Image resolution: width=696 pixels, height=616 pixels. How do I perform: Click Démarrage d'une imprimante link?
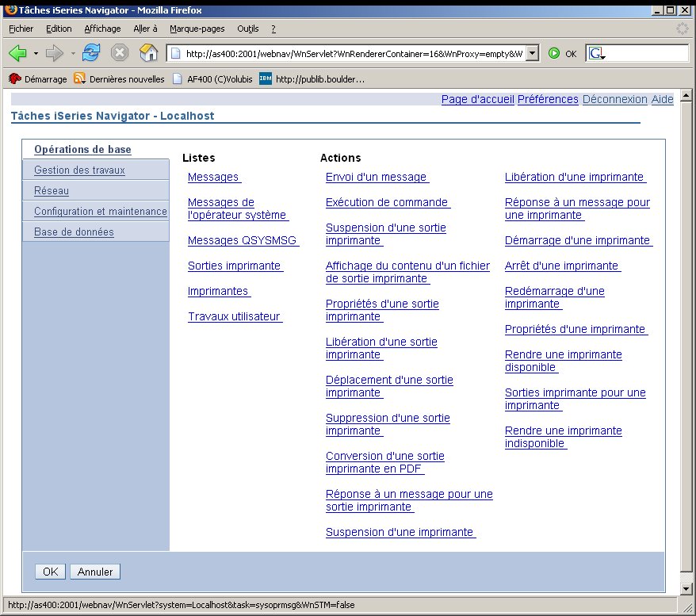click(x=578, y=240)
